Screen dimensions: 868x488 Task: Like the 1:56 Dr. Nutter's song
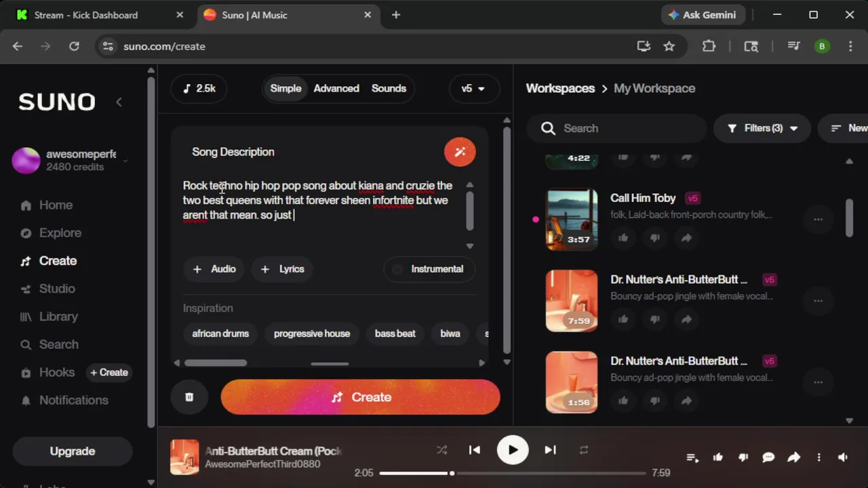point(623,401)
